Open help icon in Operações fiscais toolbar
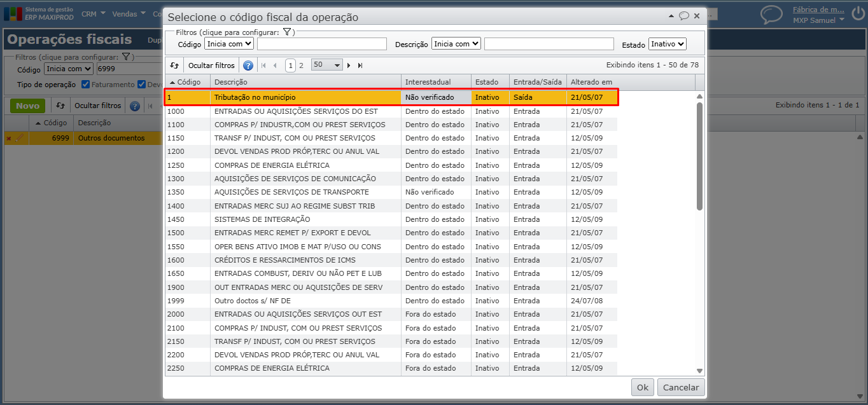 pyautogui.click(x=135, y=106)
